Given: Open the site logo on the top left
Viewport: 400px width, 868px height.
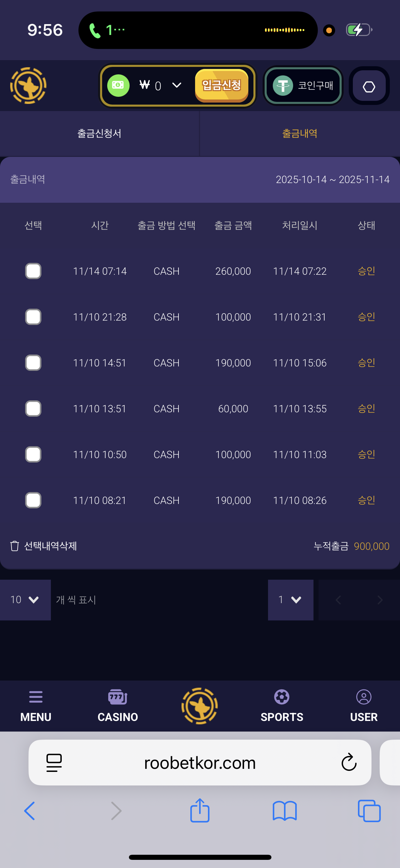Looking at the screenshot, I should click(28, 86).
